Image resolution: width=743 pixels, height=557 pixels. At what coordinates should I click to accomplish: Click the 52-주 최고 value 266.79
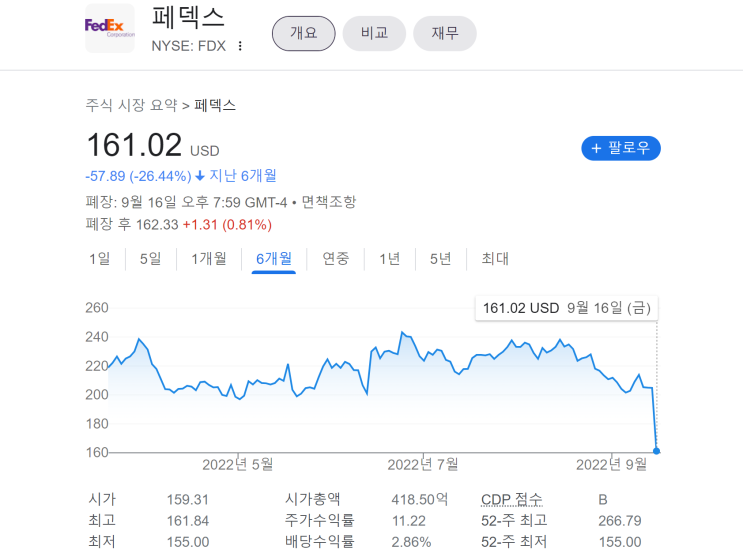tap(620, 521)
